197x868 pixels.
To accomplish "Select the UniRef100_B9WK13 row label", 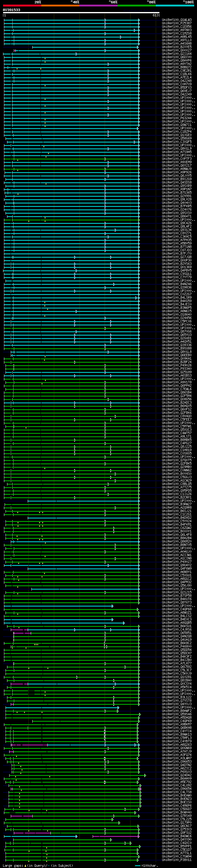I will click(x=177, y=734).
